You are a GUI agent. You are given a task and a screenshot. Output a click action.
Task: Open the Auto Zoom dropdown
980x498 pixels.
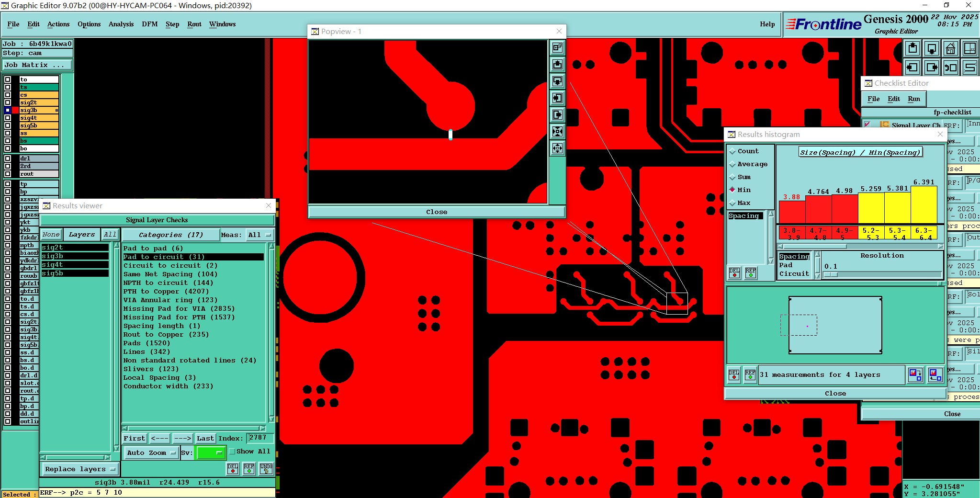pyautogui.click(x=151, y=453)
